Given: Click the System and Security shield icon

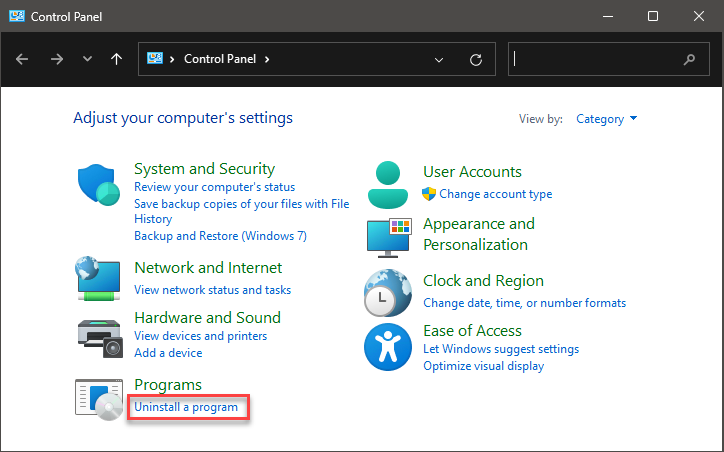Looking at the screenshot, I should [x=98, y=185].
